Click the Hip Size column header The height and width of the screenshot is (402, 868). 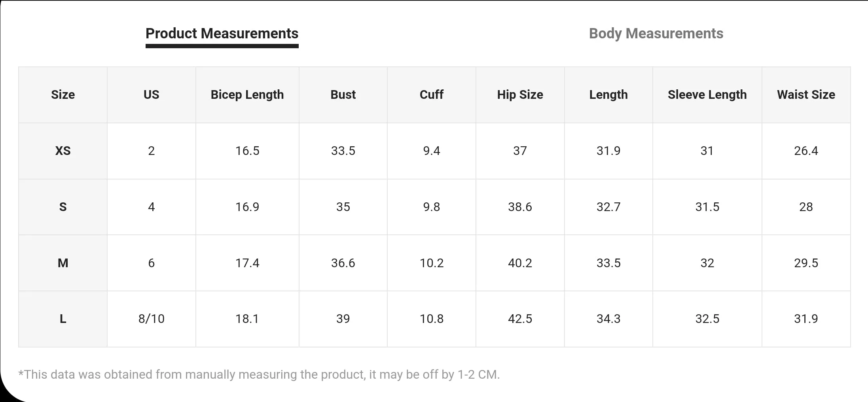[520, 95]
